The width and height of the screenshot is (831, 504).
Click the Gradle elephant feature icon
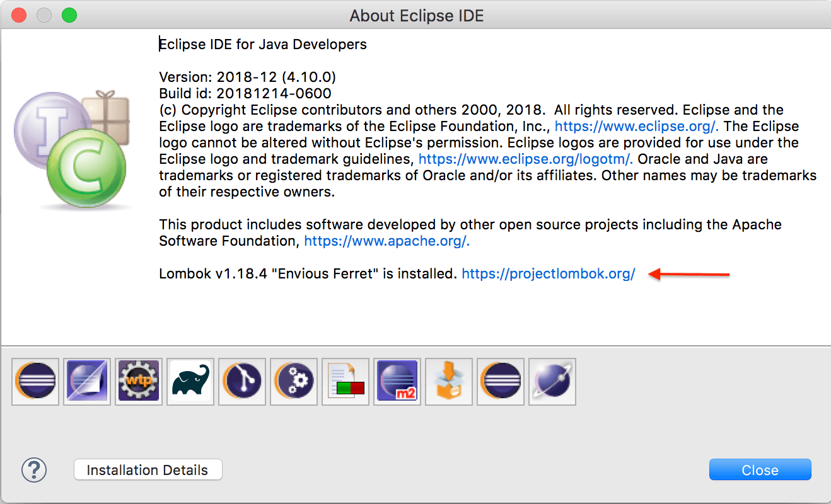190,381
